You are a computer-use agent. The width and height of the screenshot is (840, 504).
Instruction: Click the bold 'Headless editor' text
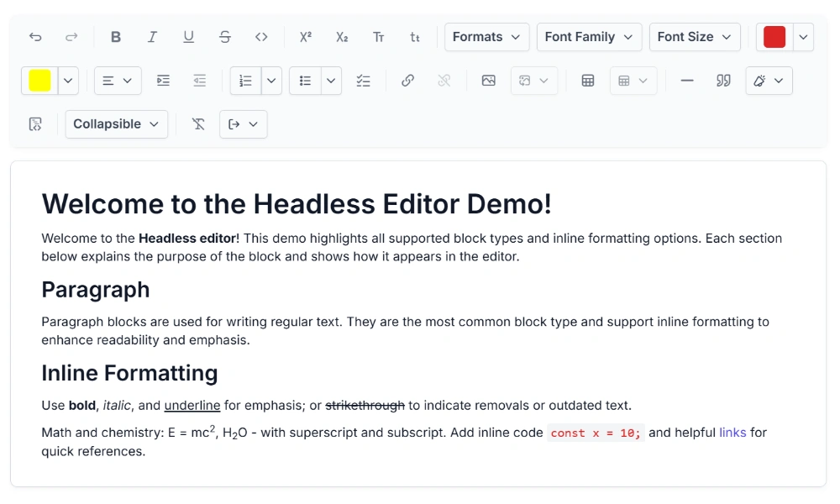(x=189, y=239)
